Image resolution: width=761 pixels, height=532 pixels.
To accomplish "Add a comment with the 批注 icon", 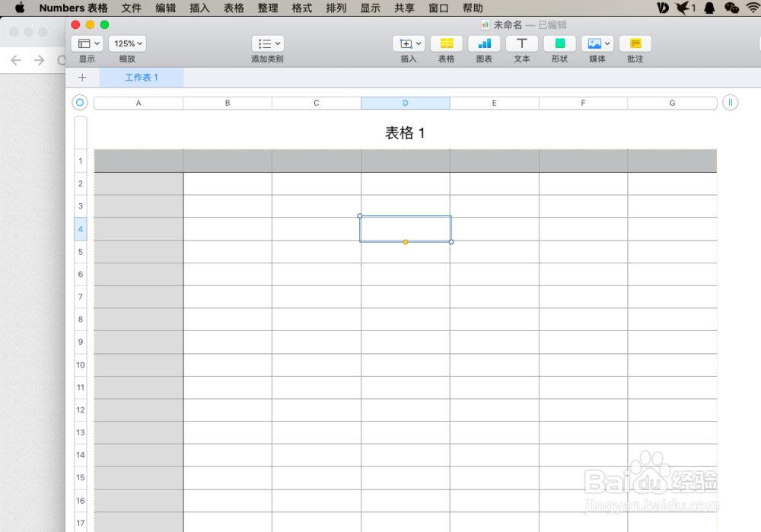I will [635, 43].
